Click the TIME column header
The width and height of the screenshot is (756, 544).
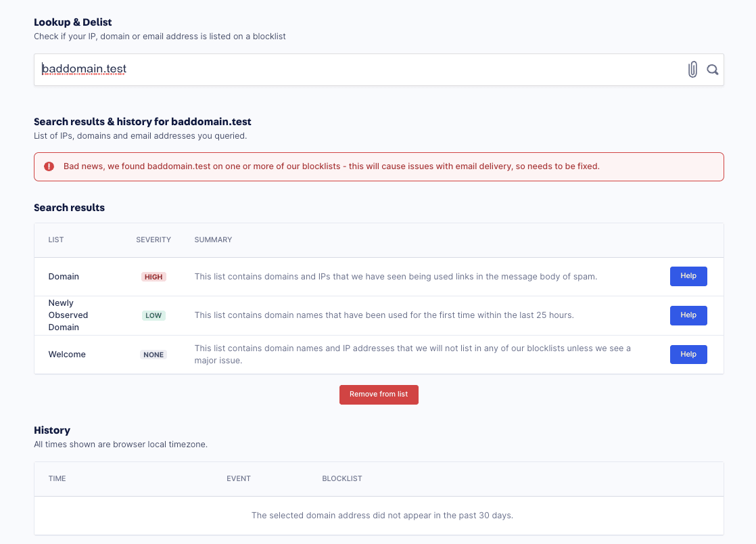(x=57, y=478)
